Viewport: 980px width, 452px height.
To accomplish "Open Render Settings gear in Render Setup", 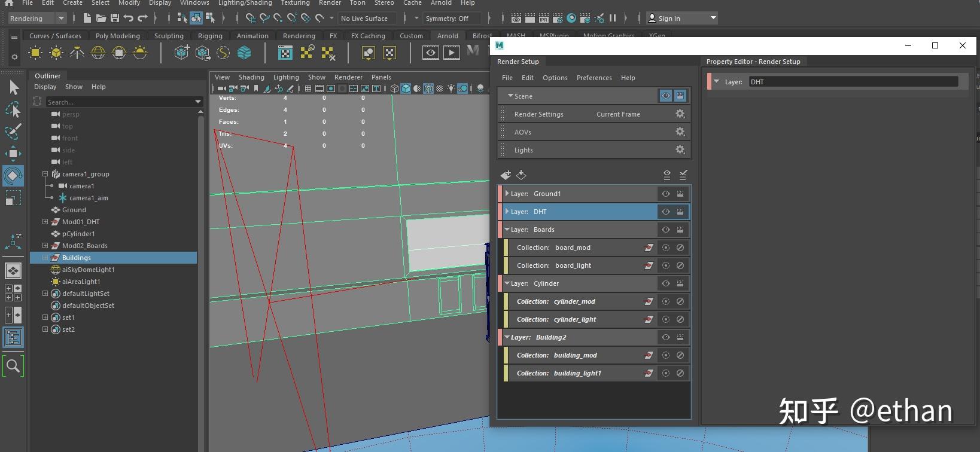I will 680,114.
